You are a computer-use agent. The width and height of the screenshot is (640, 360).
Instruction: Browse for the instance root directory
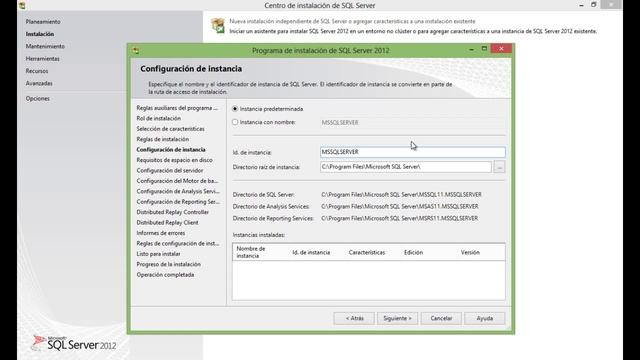[499, 167]
